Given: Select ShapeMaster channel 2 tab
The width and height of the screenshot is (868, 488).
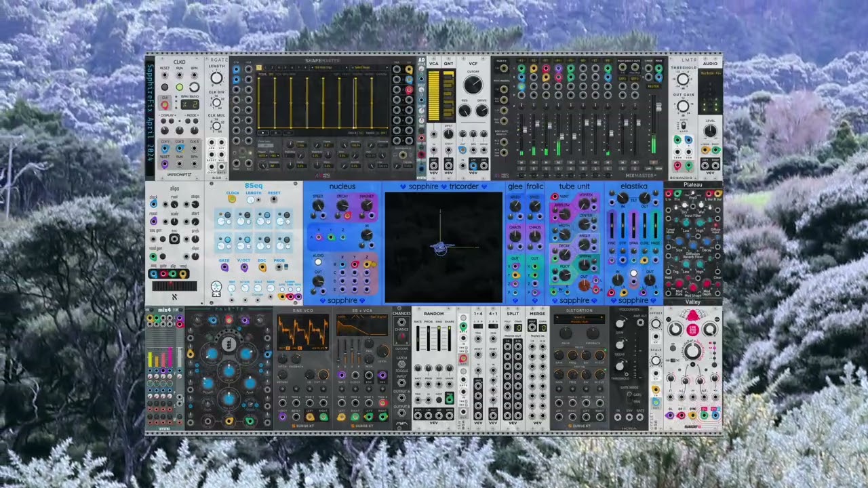Looking at the screenshot, I should (x=265, y=67).
